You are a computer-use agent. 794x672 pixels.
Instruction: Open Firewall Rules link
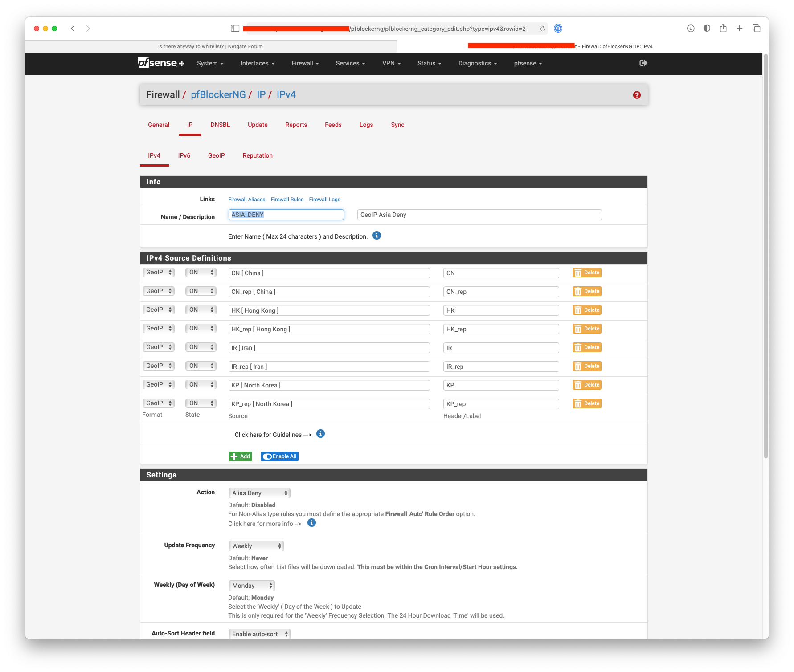[x=287, y=200]
